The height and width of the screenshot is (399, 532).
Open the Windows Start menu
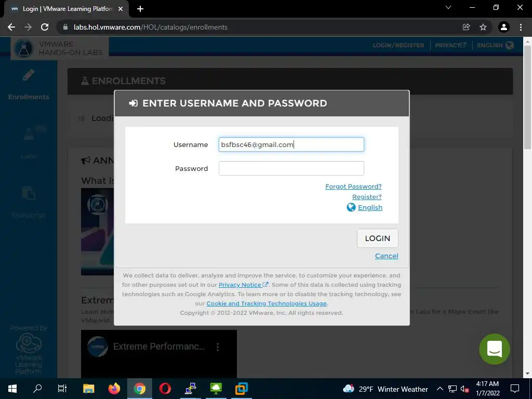[12, 389]
